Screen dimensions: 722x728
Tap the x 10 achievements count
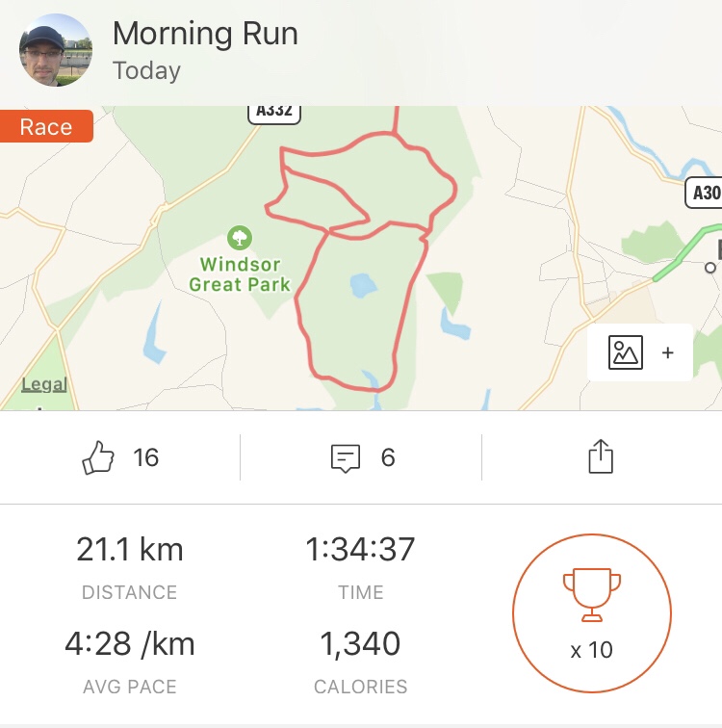point(591,650)
